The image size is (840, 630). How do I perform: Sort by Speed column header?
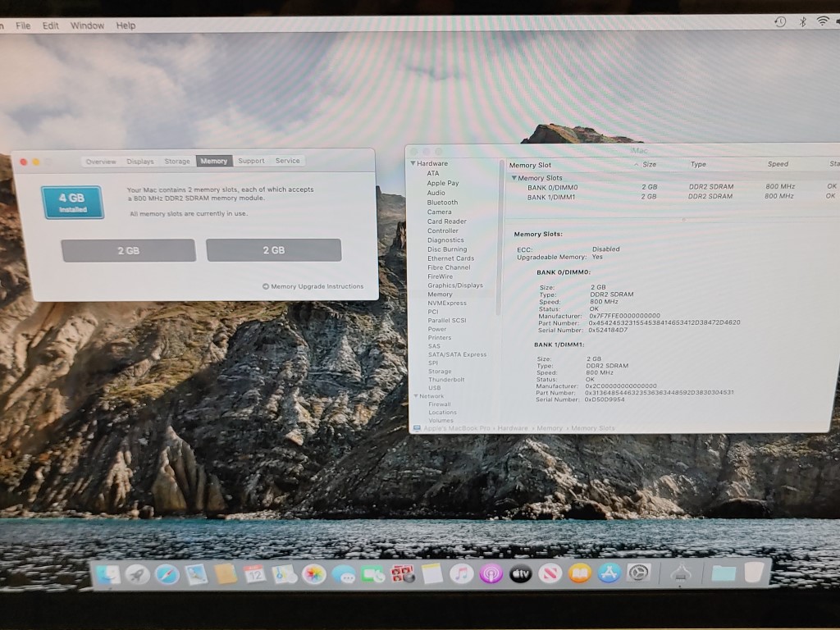[778, 164]
